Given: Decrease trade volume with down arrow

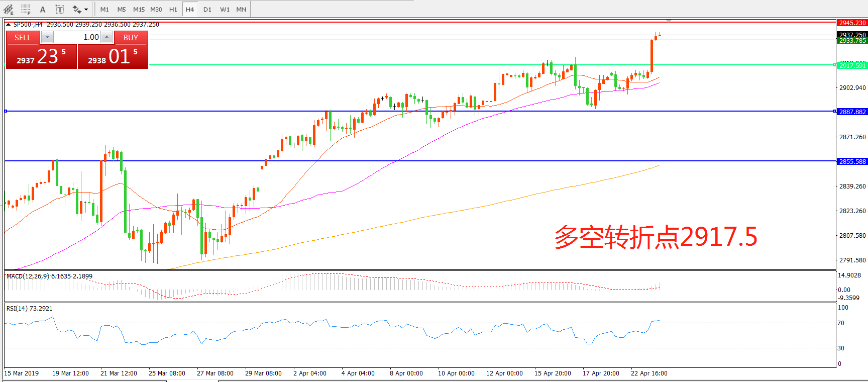Looking at the screenshot, I should point(47,37).
